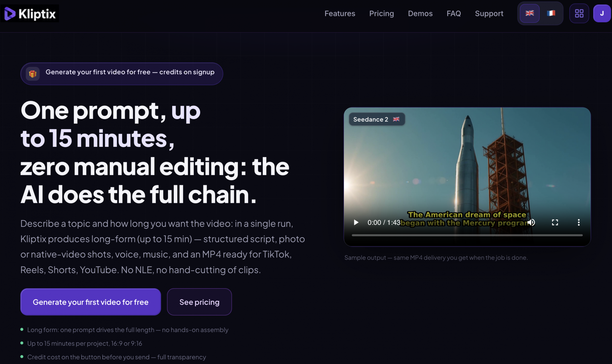Open the FAQ menu item
Viewport: 612px width, 364px height.
(x=454, y=13)
